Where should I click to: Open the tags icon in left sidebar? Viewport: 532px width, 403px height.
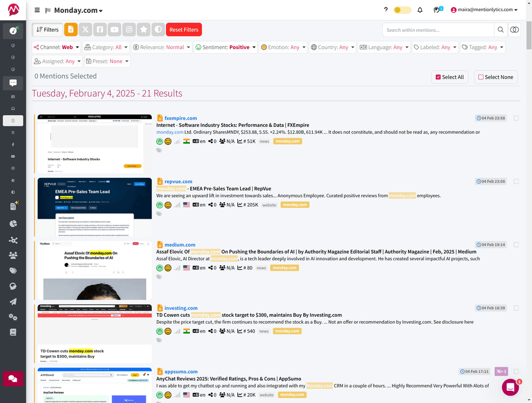pos(13,270)
